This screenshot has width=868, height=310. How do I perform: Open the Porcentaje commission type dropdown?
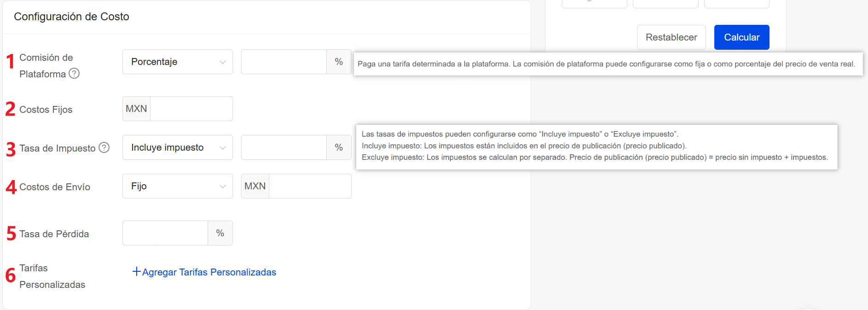[178, 62]
